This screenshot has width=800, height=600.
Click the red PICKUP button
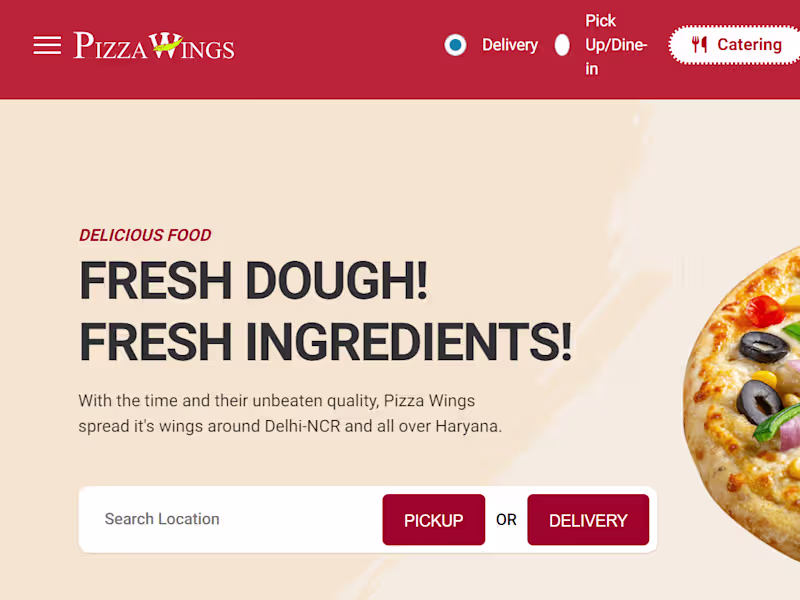pyautogui.click(x=434, y=519)
